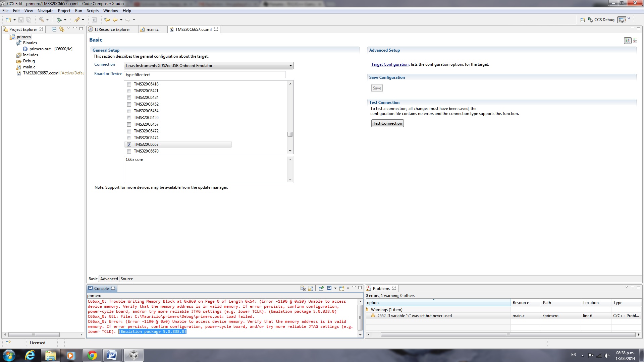Click the Test Connection button
The width and height of the screenshot is (644, 362).
(387, 123)
